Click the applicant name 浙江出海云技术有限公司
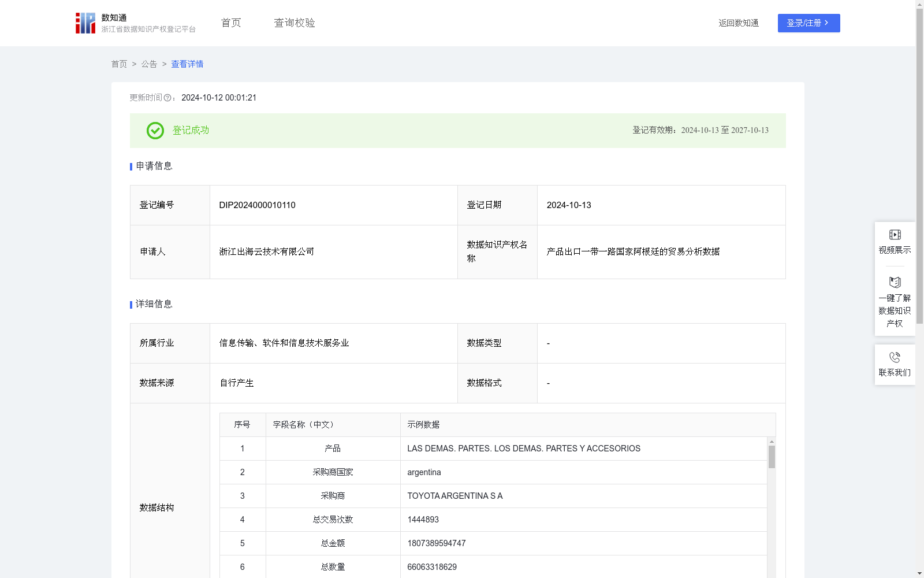924x578 pixels. point(267,251)
